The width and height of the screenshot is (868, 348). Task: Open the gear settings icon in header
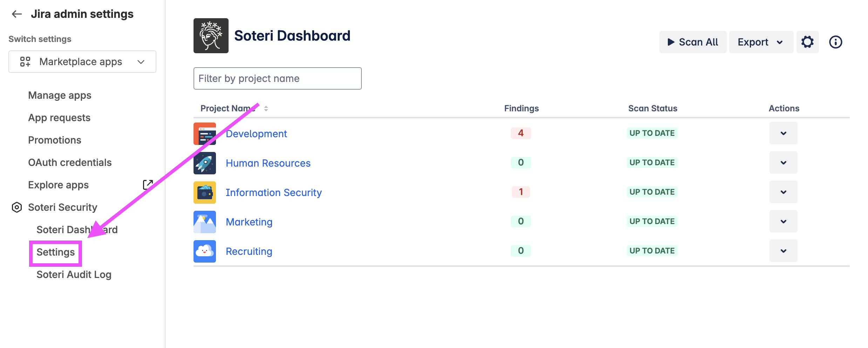[807, 42]
